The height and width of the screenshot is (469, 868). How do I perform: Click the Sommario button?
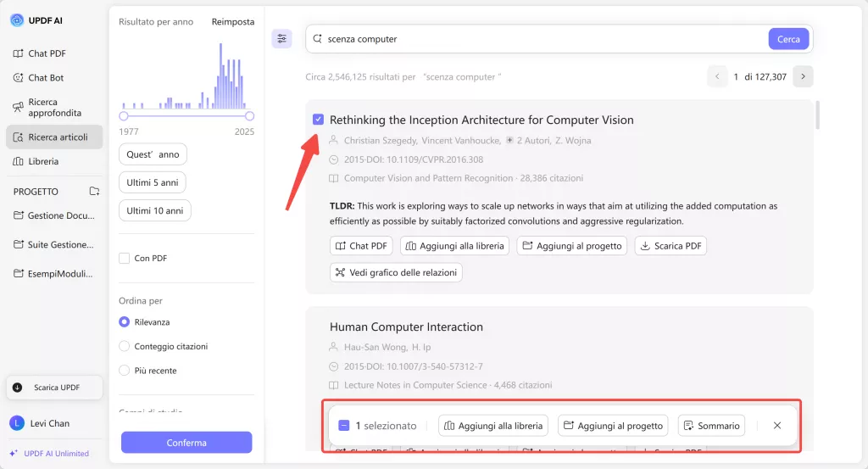711,425
